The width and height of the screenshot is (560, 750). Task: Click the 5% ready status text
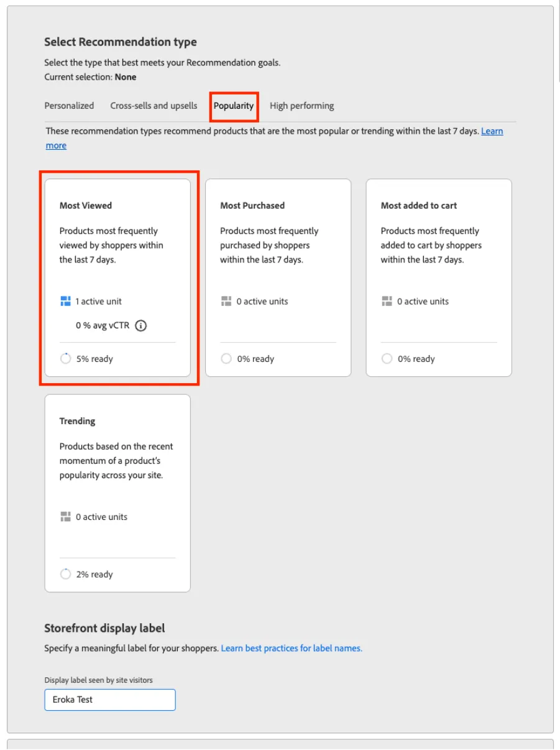[94, 359]
